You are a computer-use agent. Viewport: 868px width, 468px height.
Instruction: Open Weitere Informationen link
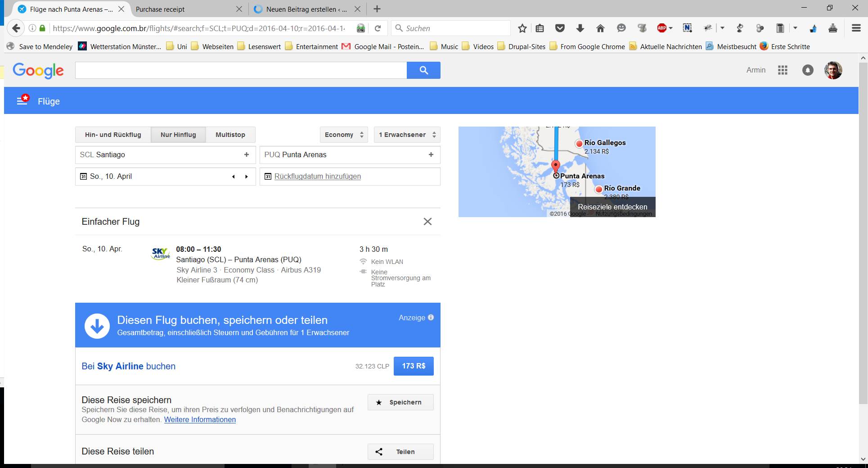point(200,419)
